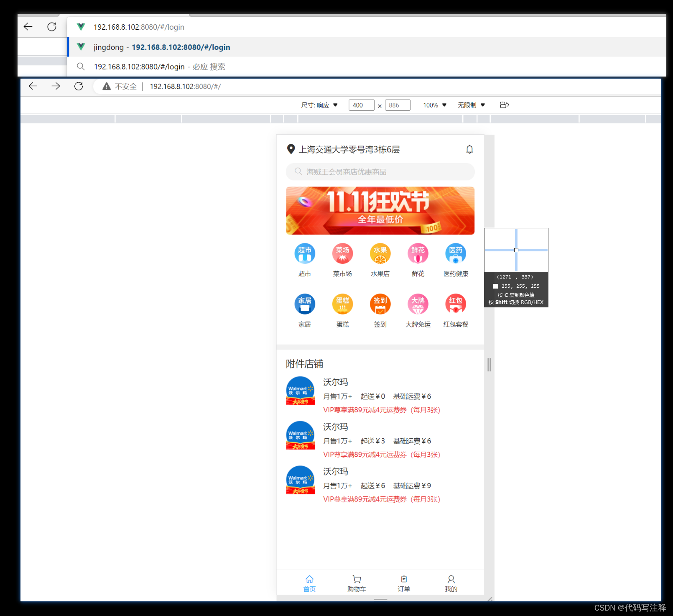Open the 无限制 throttling dropdown
This screenshot has height=616, width=673.
471,105
